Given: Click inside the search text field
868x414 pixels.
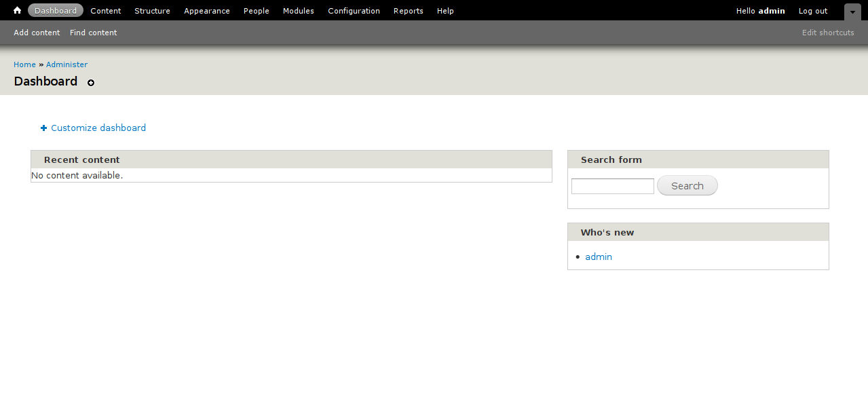Looking at the screenshot, I should (x=611, y=185).
